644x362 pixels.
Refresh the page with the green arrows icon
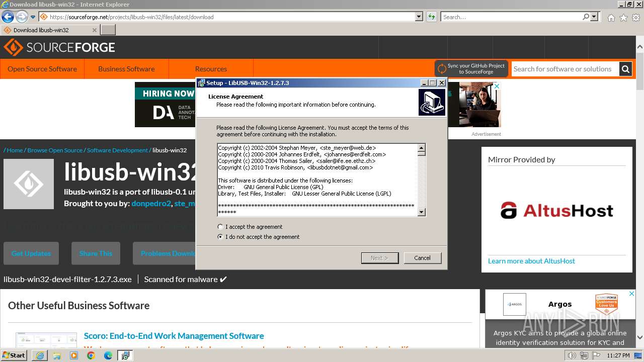point(431,17)
